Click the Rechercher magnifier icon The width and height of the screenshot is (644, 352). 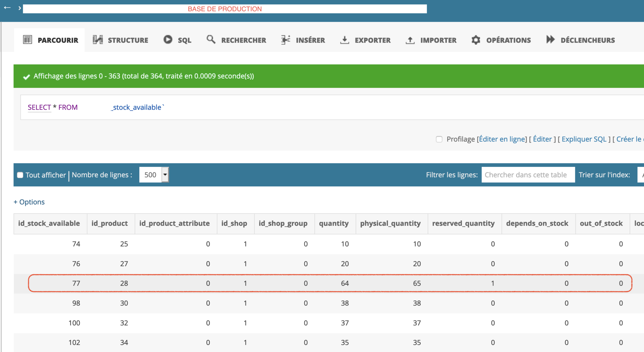(211, 40)
